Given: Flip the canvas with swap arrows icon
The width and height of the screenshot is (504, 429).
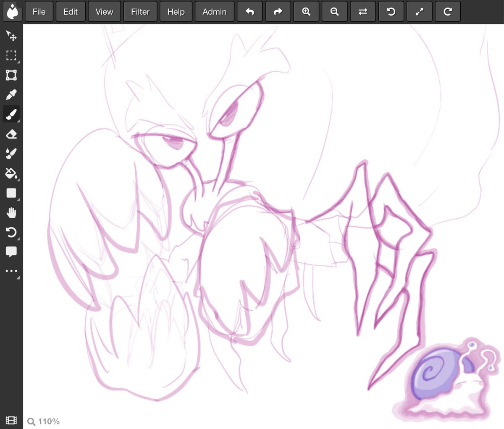Looking at the screenshot, I should 363,12.
